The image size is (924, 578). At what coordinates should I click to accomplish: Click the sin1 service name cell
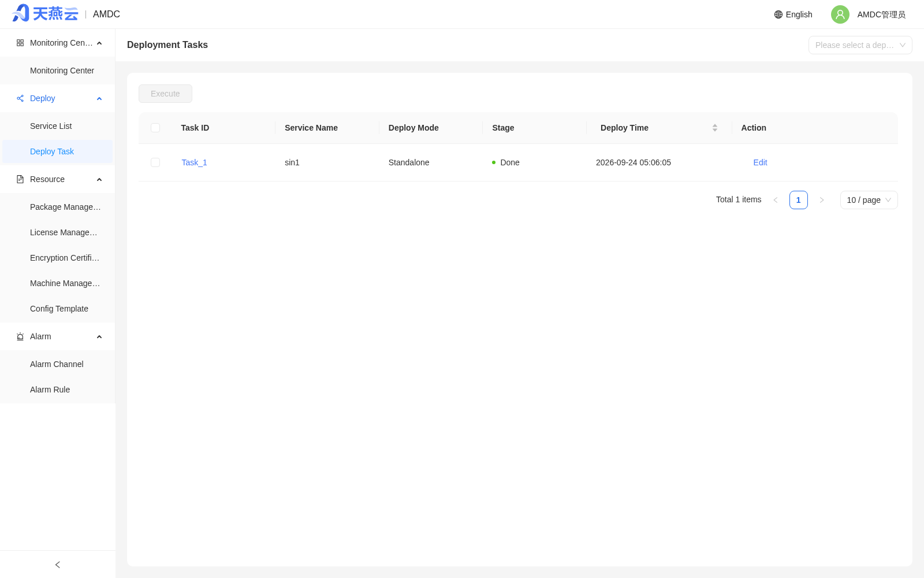coord(292,162)
